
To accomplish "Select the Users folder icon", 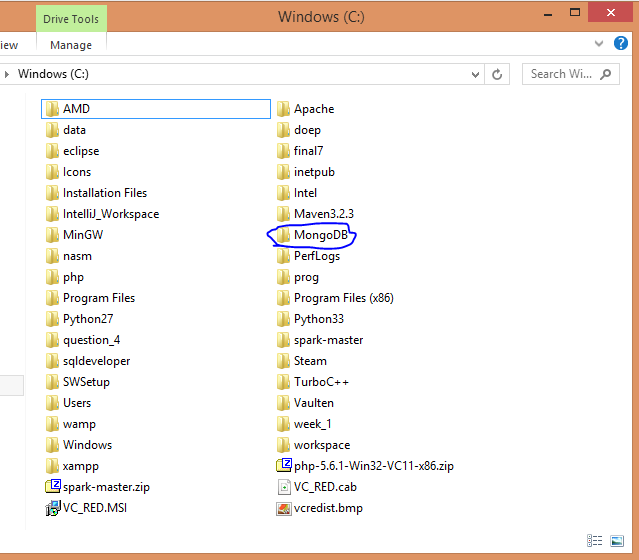I will (52, 403).
